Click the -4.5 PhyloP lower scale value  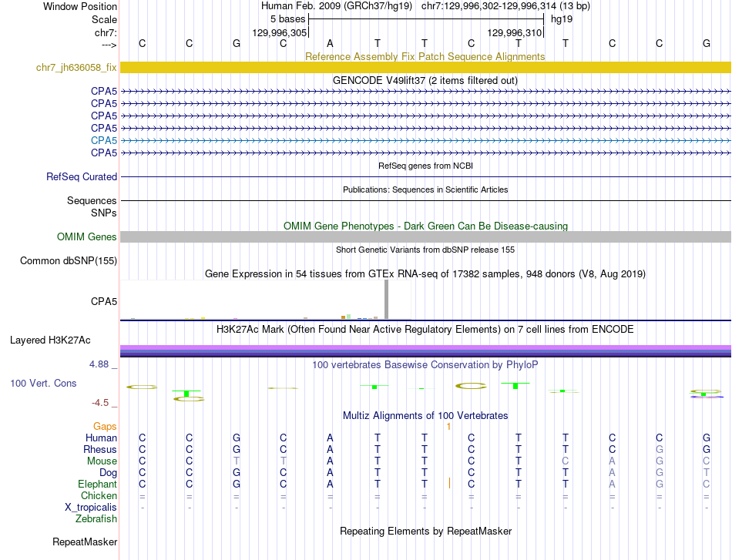point(100,403)
